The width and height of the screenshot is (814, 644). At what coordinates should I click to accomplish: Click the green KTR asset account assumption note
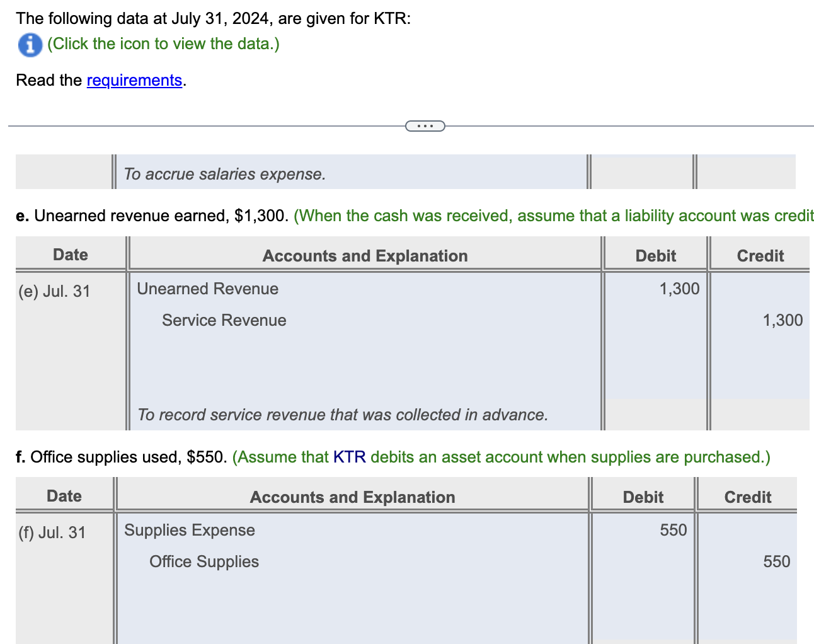pos(502,457)
